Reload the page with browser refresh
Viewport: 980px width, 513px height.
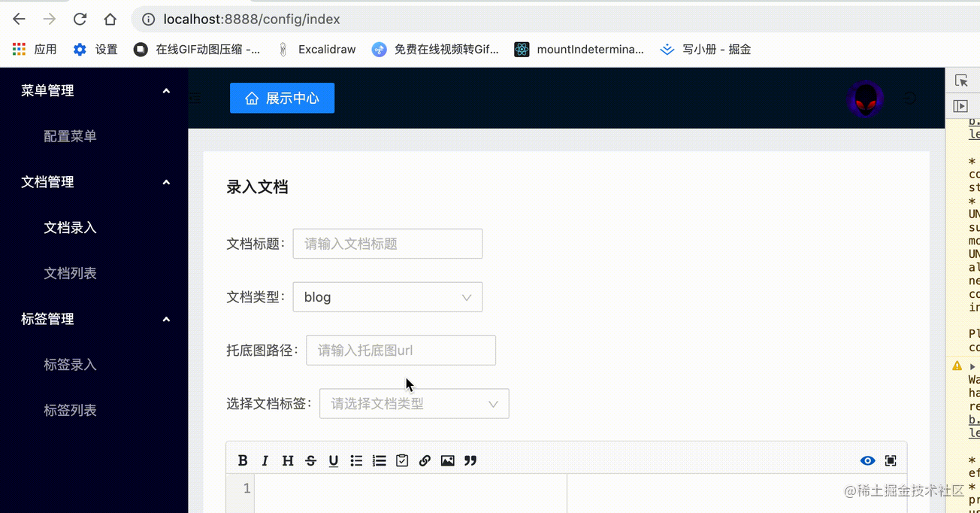80,20
